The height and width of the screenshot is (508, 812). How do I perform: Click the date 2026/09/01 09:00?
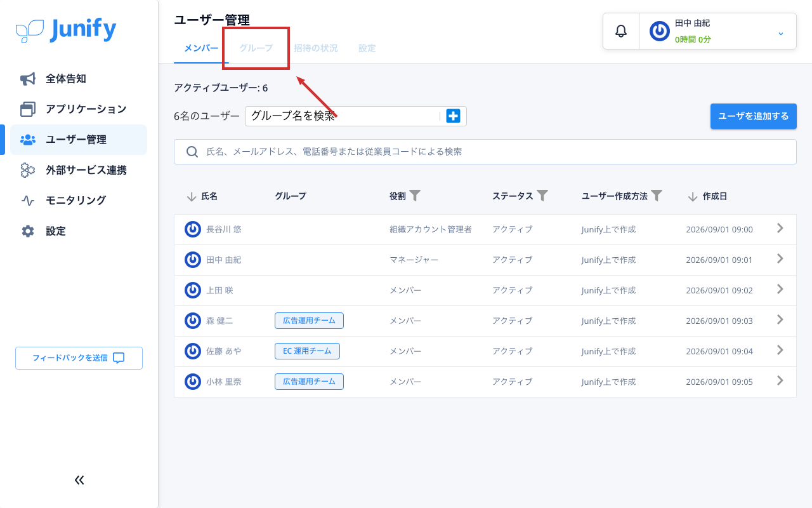click(x=719, y=229)
